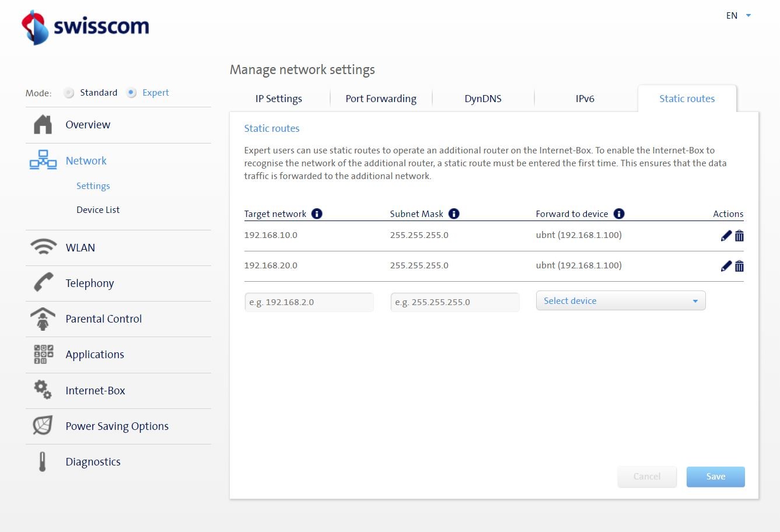Click the Swisscom logo
Screen dimensions: 780x532
tap(85, 27)
